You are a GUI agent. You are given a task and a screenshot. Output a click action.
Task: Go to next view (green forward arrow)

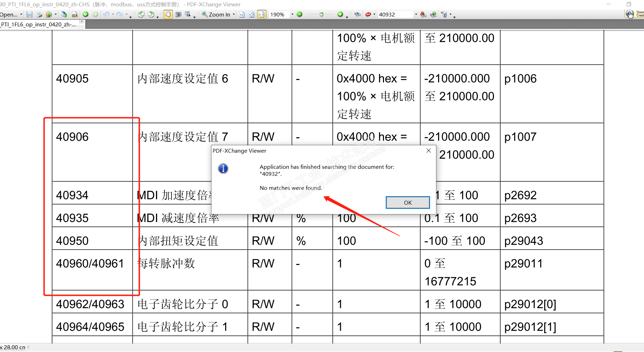(x=95, y=14)
